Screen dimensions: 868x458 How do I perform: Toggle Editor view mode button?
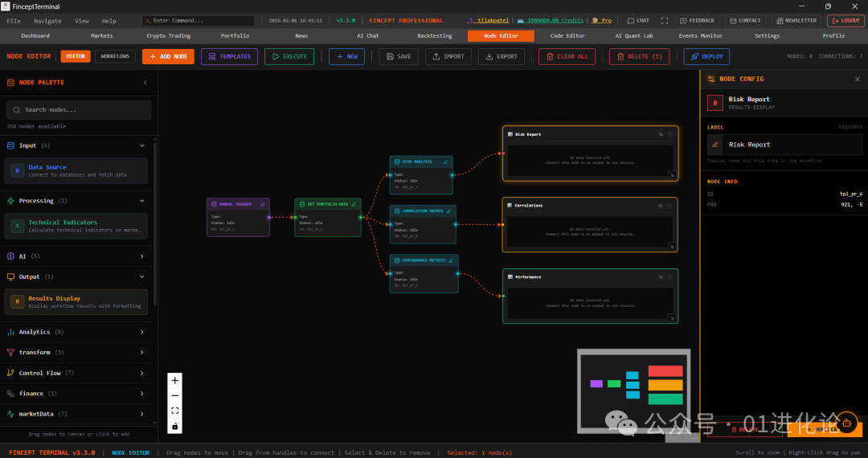pyautogui.click(x=76, y=56)
